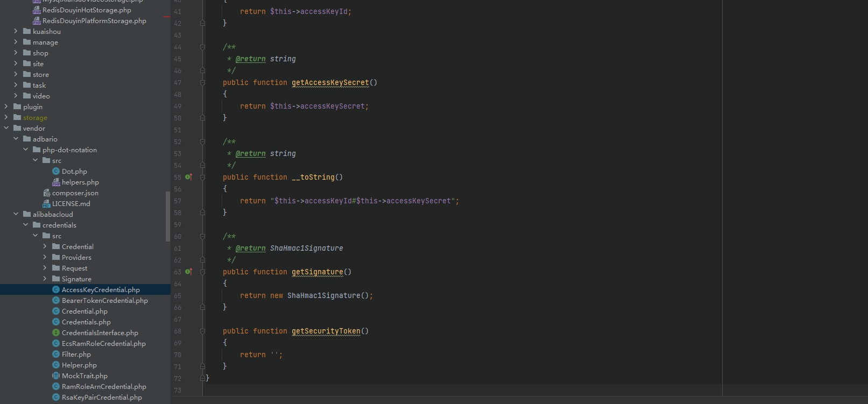Click RsaKeyPairCredential.php class icon
This screenshot has height=404, width=868.
[56, 397]
